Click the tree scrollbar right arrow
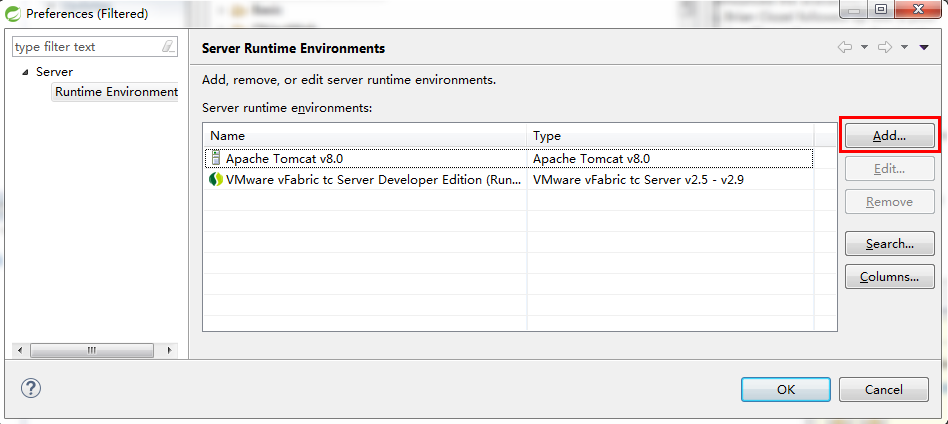 169,350
